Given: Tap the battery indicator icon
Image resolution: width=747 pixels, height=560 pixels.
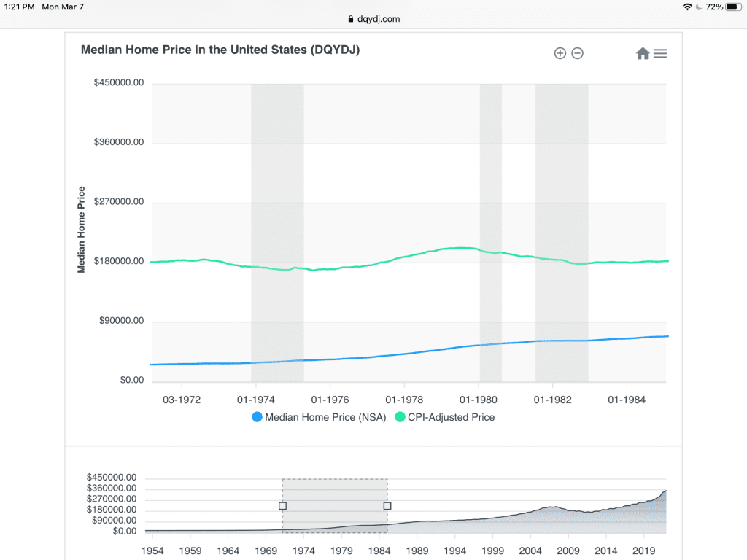Looking at the screenshot, I should (x=732, y=7).
